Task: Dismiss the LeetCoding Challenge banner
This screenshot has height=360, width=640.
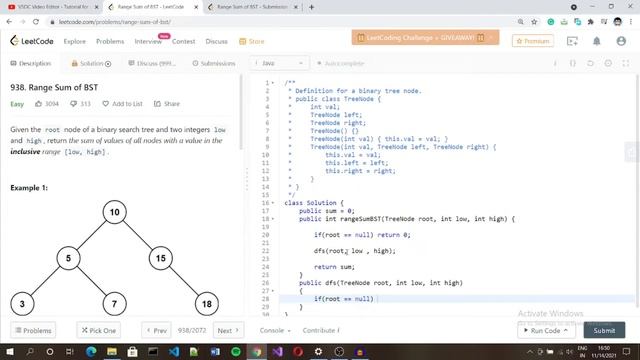Action: (491, 38)
